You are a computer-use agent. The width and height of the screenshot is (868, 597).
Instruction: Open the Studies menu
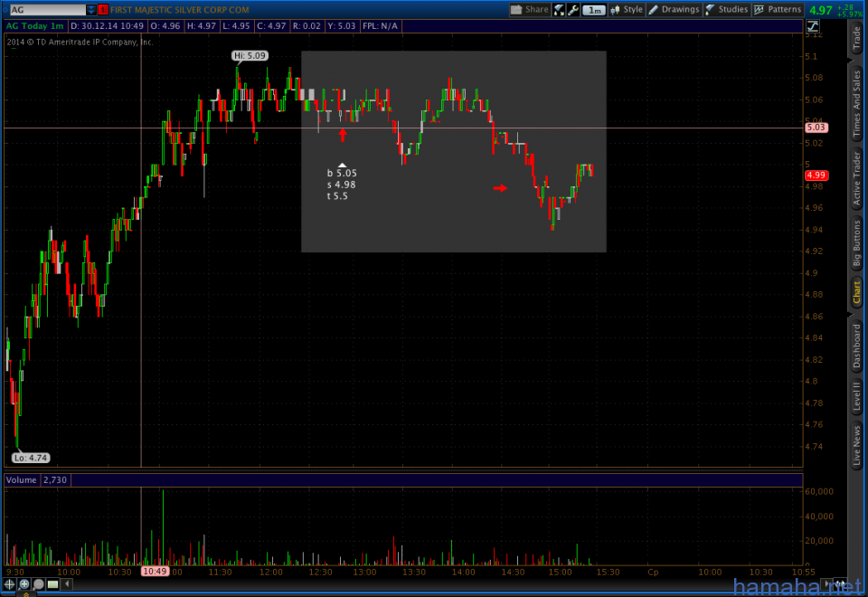[x=727, y=9]
